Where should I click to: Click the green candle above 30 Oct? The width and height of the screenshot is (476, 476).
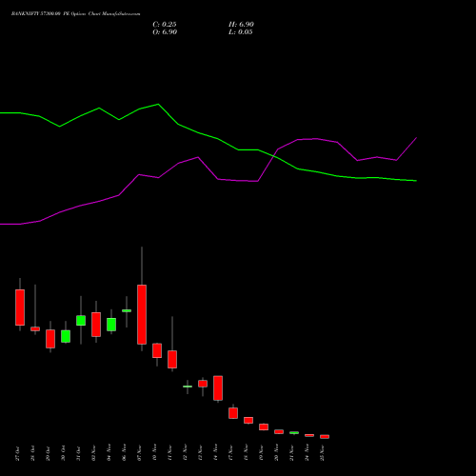pyautogui.click(x=66, y=336)
